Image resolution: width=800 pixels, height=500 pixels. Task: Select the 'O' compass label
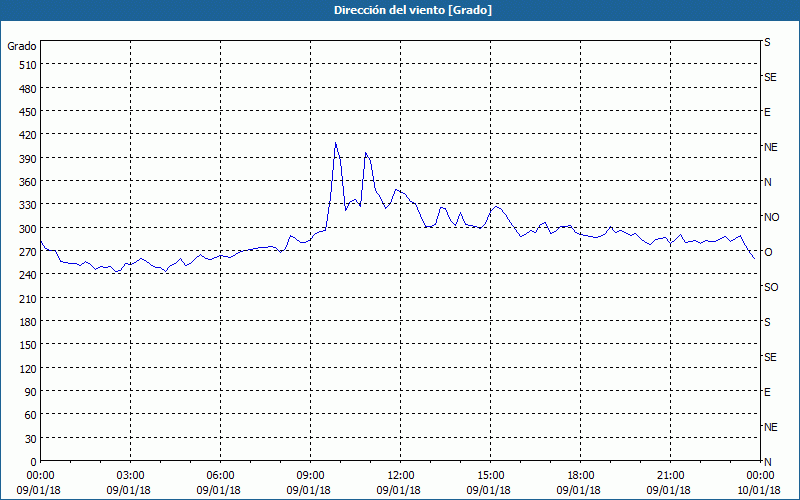coord(768,252)
